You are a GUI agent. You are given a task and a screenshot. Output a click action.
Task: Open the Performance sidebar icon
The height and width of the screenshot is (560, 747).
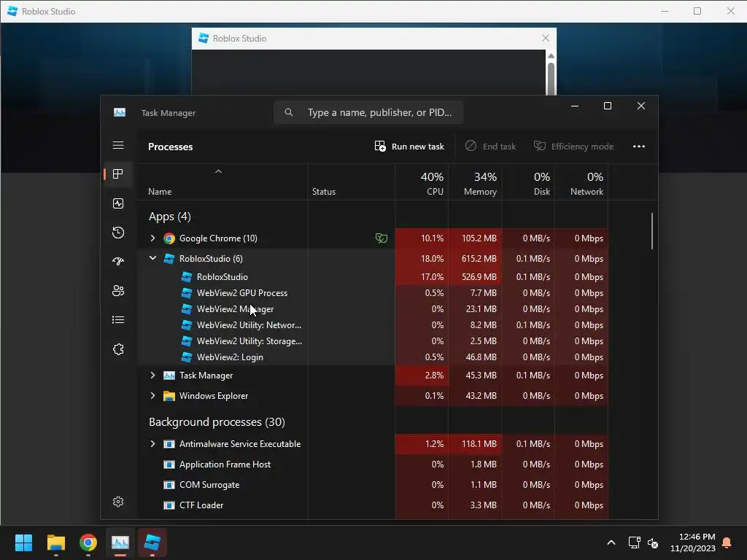pos(118,204)
